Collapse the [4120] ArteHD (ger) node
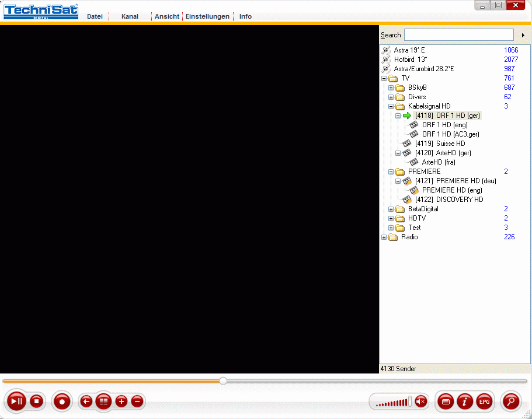The height and width of the screenshot is (419, 532). pos(398,153)
